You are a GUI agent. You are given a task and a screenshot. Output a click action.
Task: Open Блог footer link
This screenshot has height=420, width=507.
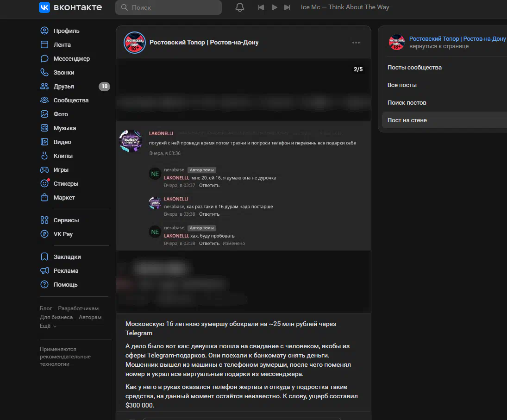46,308
